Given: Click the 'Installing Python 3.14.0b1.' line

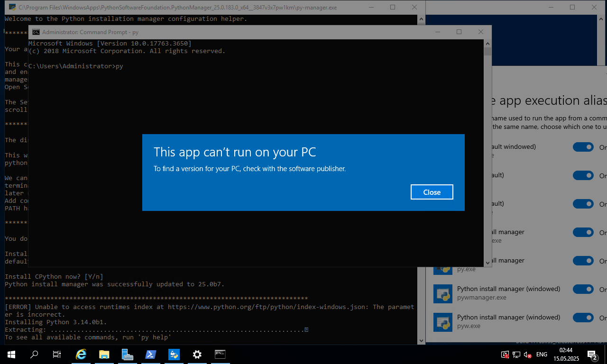Looking at the screenshot, I should tap(56, 322).
